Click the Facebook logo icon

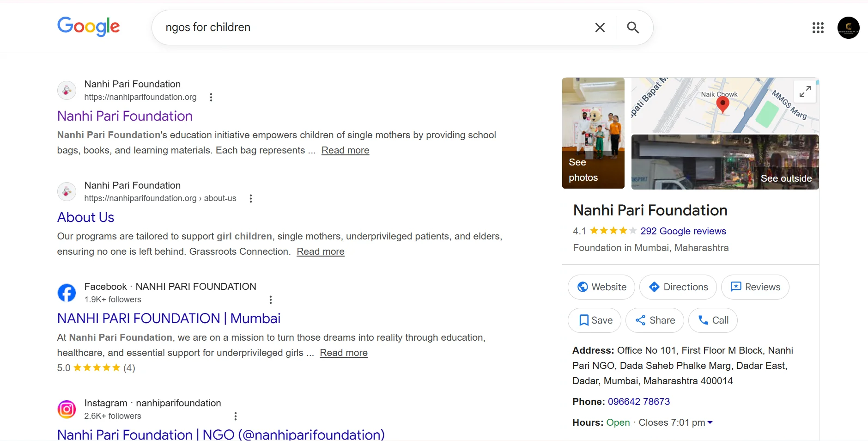pyautogui.click(x=67, y=293)
